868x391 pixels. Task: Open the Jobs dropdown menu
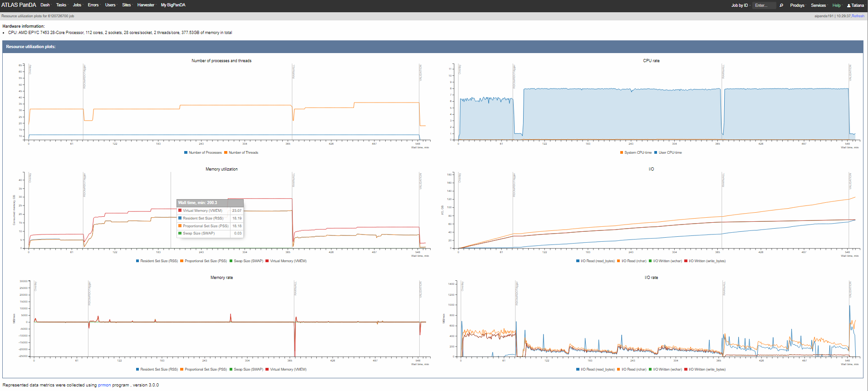point(78,5)
